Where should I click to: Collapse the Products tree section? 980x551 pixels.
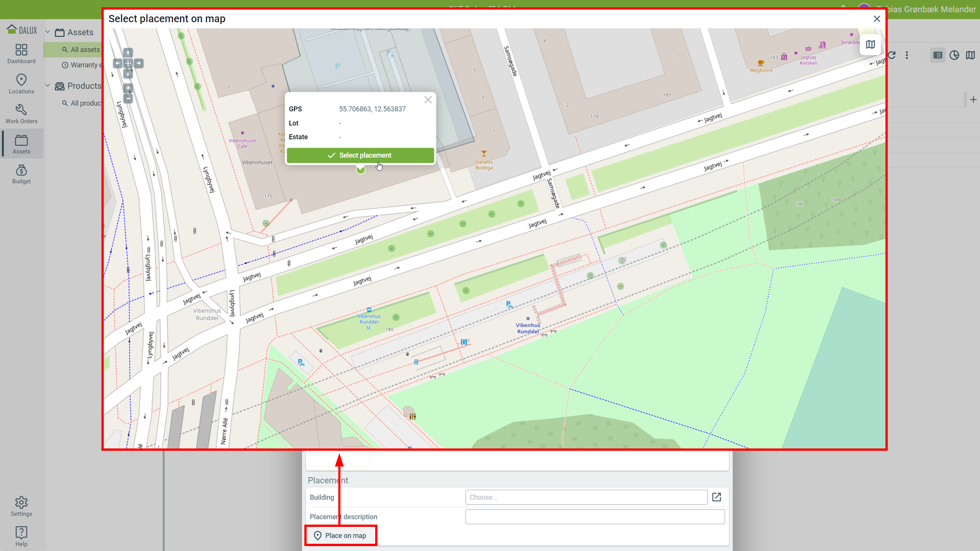(48, 86)
